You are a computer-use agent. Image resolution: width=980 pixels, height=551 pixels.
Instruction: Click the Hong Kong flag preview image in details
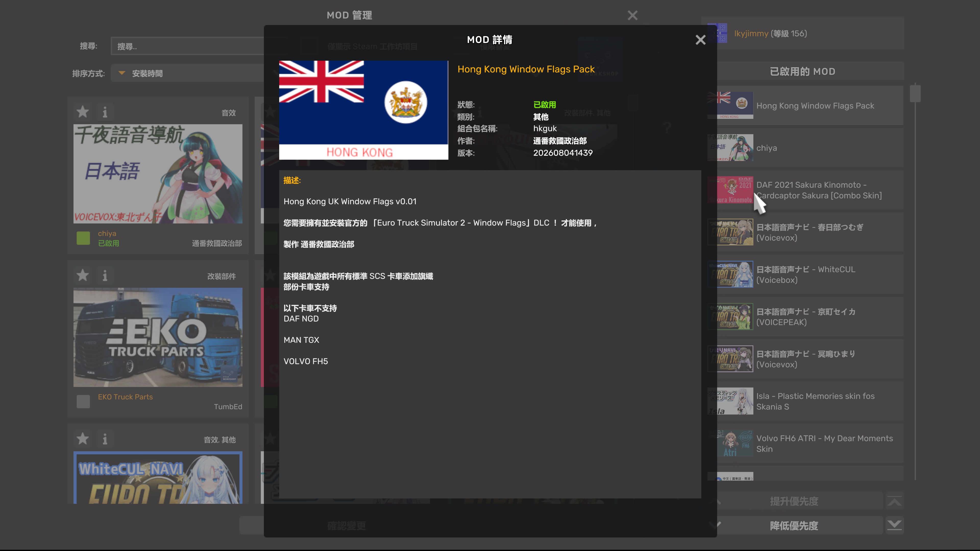coord(363,110)
